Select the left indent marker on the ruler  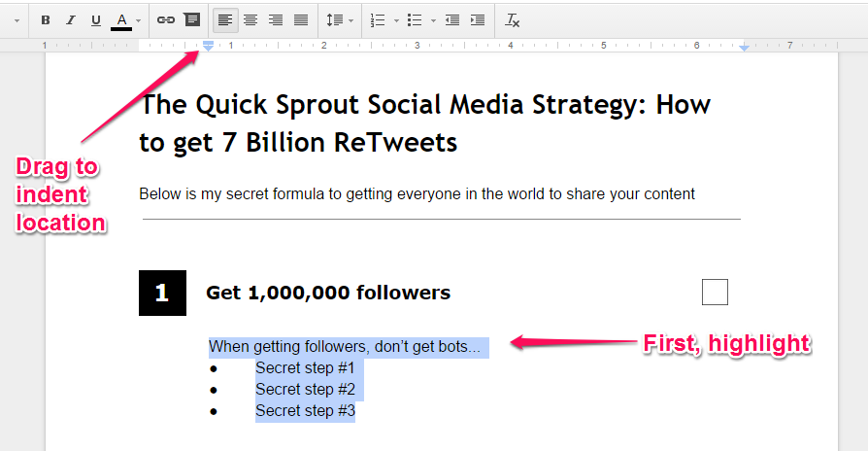click(208, 47)
